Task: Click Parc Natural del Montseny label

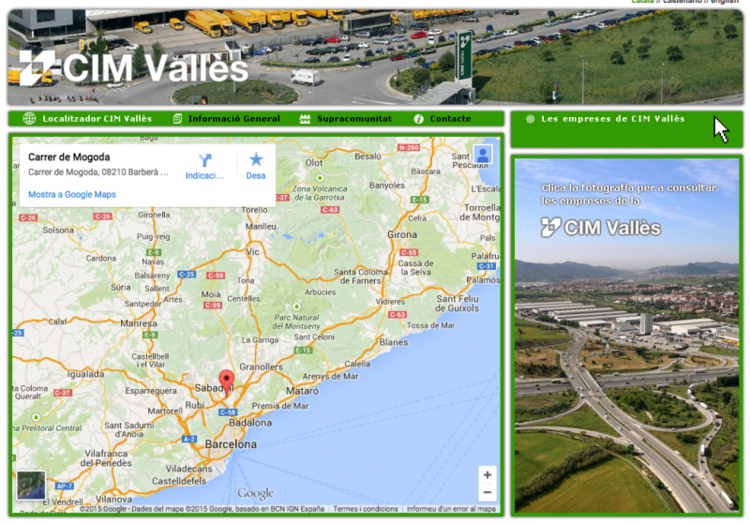Action: click(297, 322)
